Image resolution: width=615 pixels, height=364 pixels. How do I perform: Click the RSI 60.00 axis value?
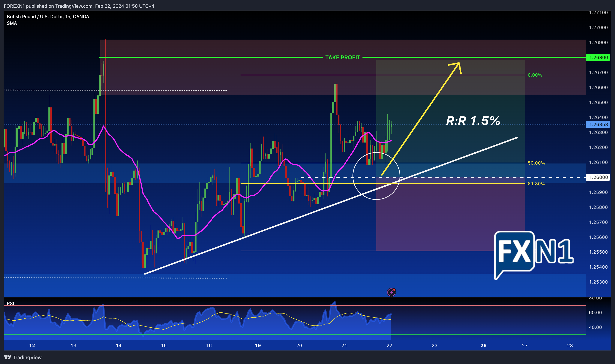pos(595,312)
